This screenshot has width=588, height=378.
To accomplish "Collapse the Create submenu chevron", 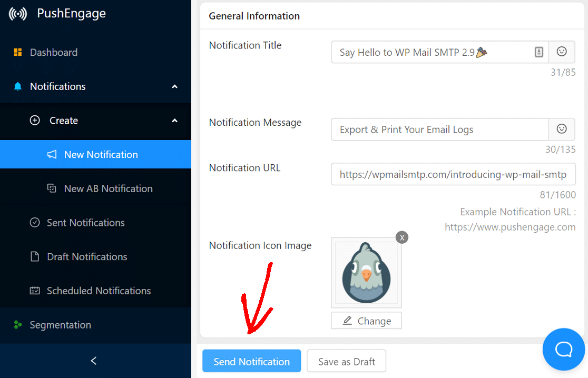I will click(x=175, y=121).
